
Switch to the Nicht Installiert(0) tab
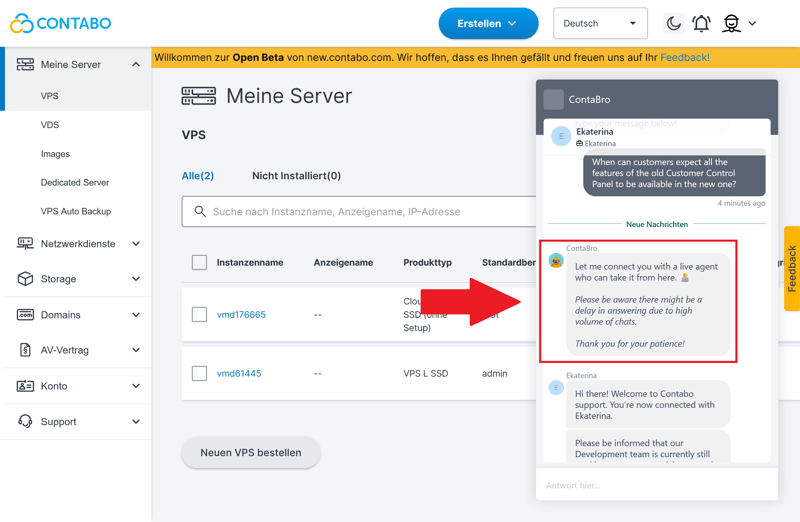click(x=296, y=176)
